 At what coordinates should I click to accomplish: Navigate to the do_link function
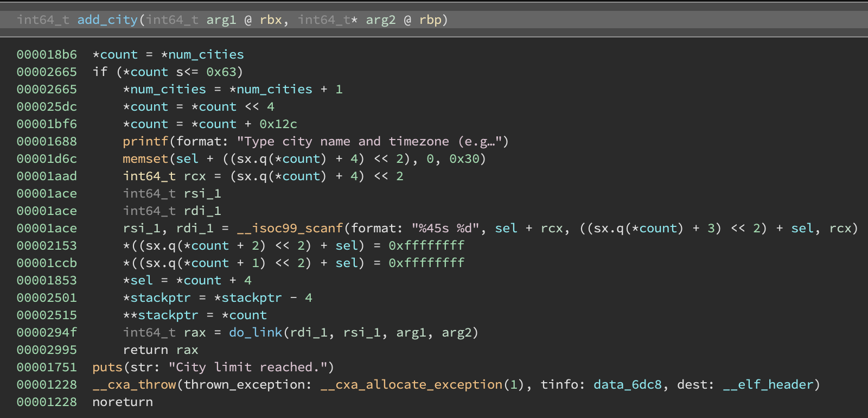pyautogui.click(x=255, y=333)
